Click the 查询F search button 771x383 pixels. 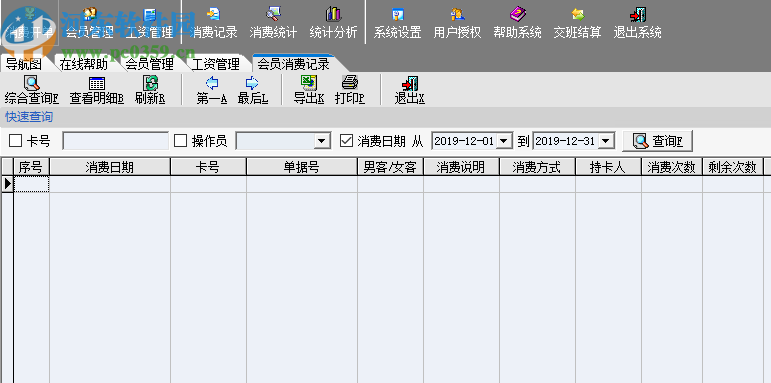658,141
